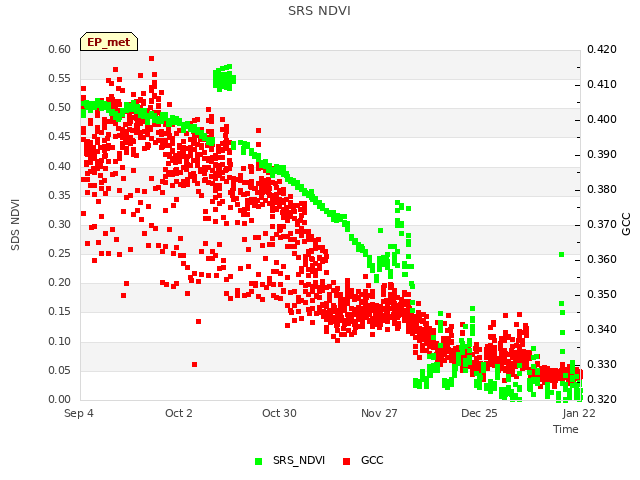Click the 0.40 left axis value
Screen dimensions: 640x480
(x=60, y=166)
